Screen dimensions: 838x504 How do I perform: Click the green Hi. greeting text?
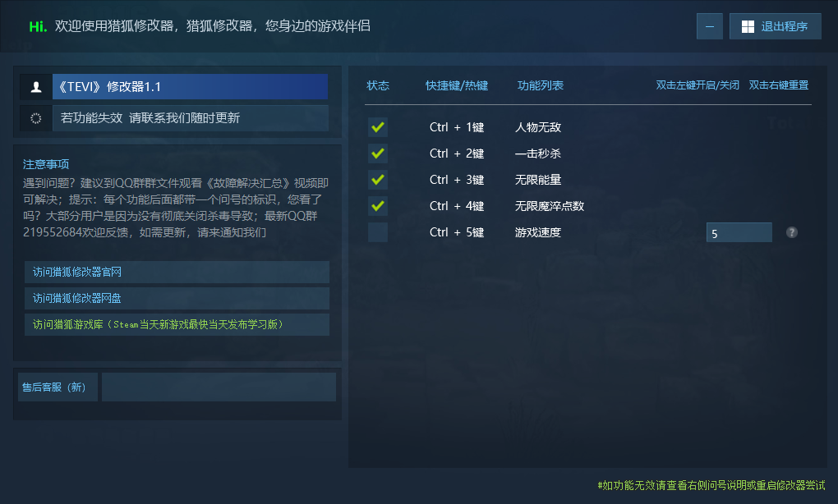pos(38,26)
